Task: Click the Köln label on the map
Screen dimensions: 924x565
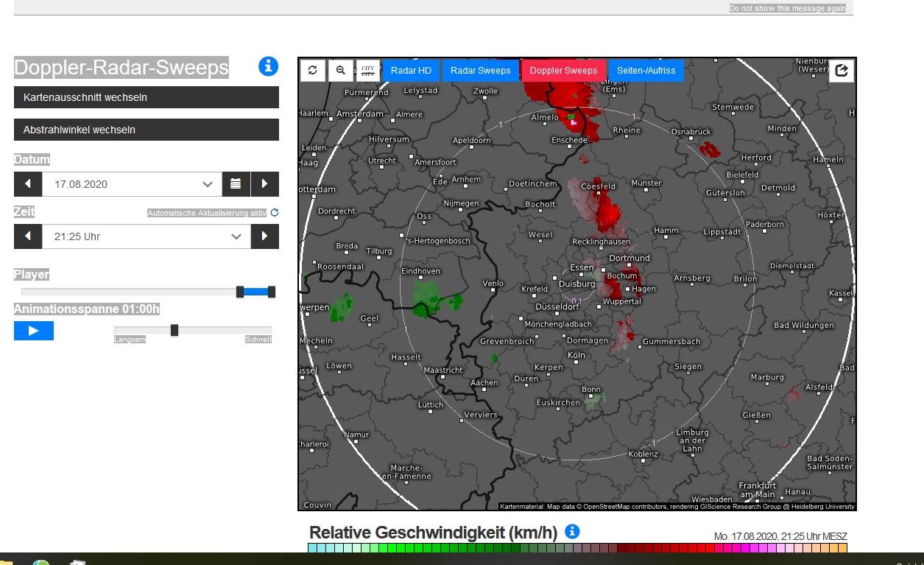Action: tap(576, 355)
